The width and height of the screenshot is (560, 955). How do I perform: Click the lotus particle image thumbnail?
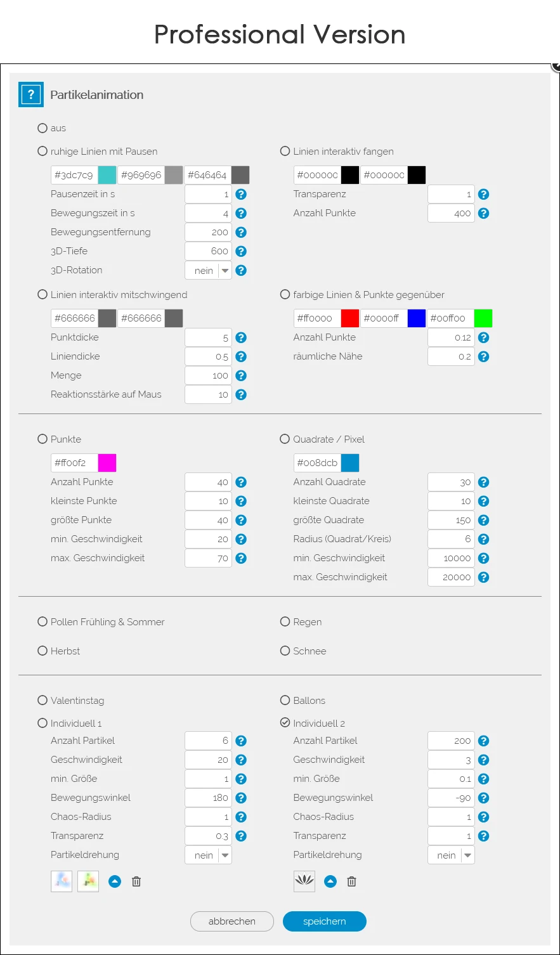tap(304, 881)
